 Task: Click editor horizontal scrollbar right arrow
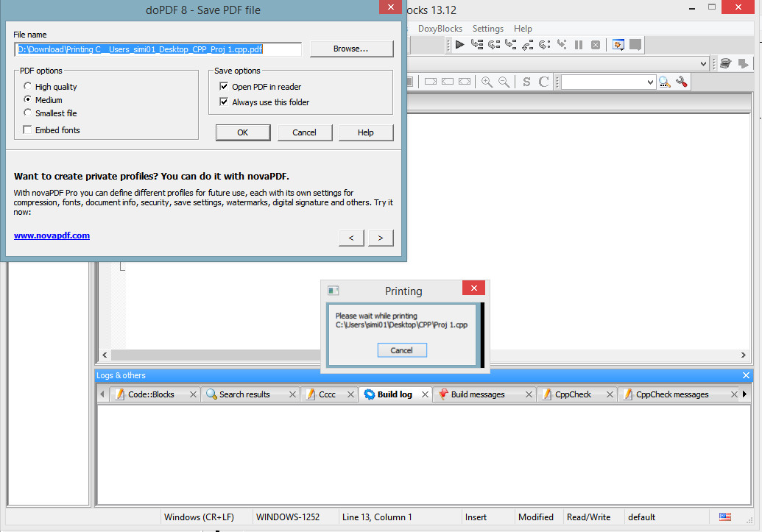coord(743,355)
